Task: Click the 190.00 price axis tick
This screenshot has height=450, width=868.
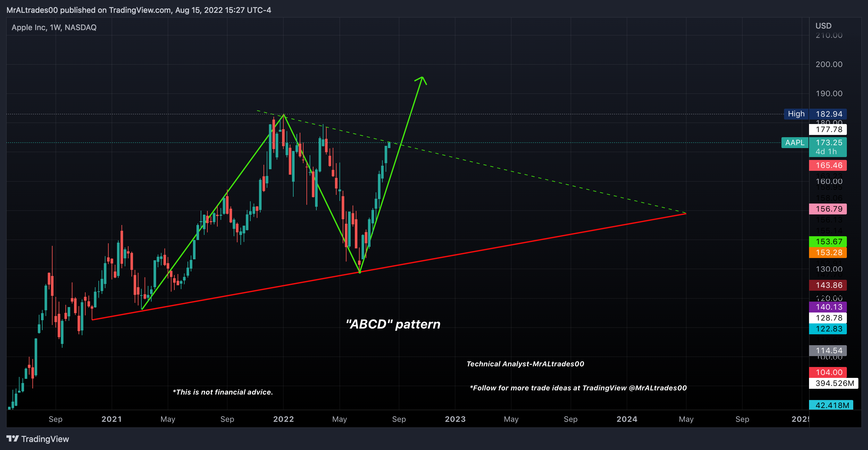Action: [x=829, y=94]
